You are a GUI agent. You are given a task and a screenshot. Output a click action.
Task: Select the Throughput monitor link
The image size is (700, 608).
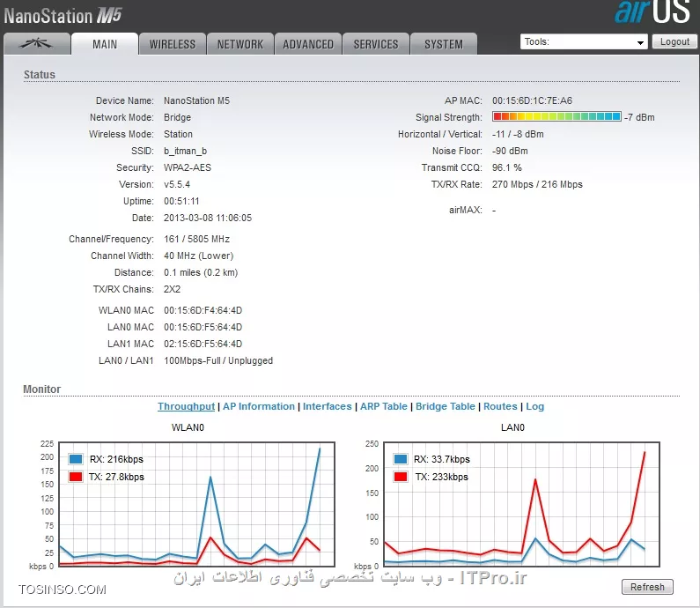(186, 406)
